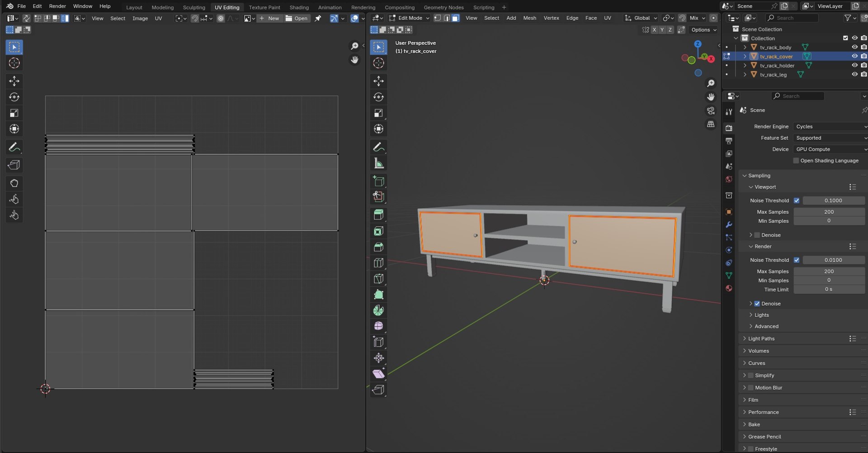The width and height of the screenshot is (868, 453).
Task: Open the Device dropdown
Action: (830, 149)
